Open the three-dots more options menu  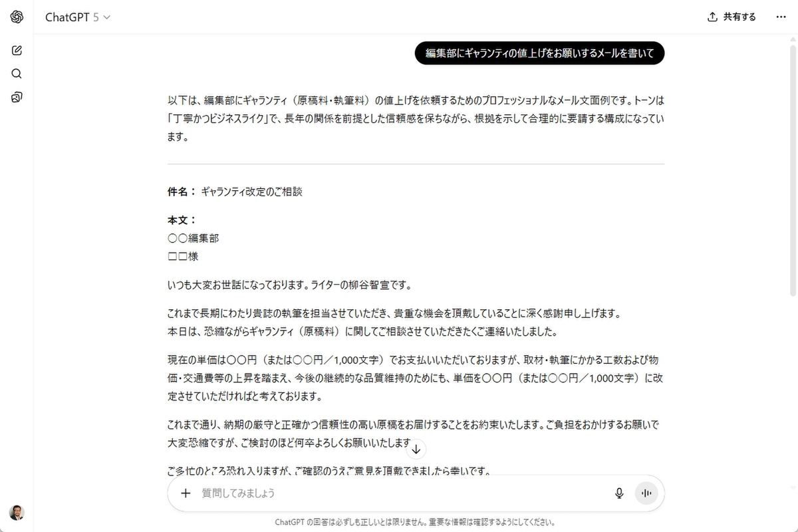(x=781, y=17)
